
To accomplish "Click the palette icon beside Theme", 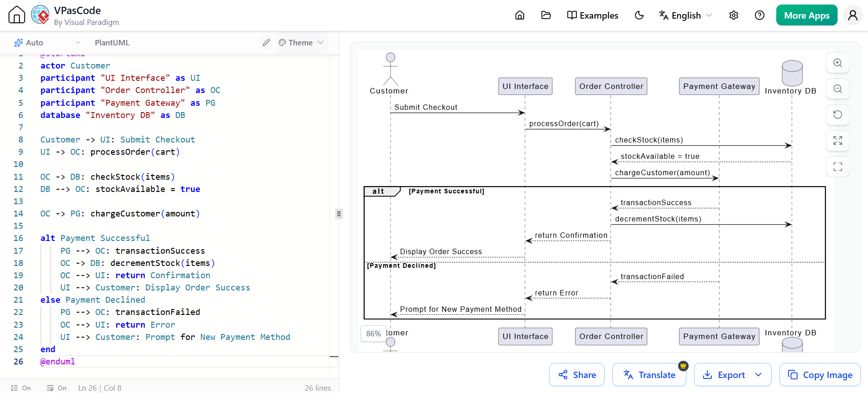I will 282,43.
